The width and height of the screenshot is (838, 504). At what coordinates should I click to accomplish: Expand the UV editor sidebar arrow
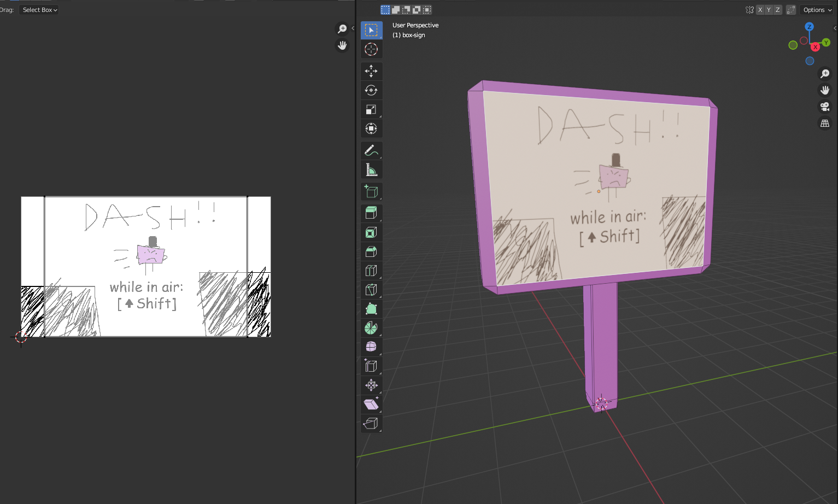click(353, 28)
